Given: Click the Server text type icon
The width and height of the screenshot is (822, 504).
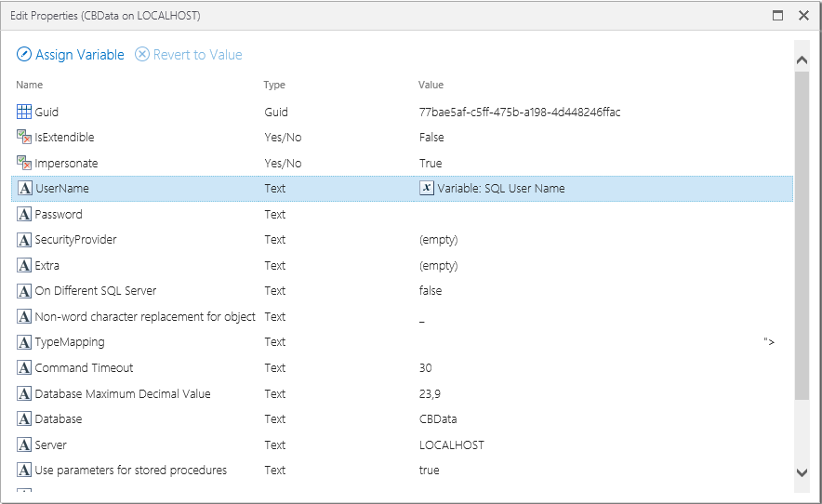Looking at the screenshot, I should [x=24, y=444].
